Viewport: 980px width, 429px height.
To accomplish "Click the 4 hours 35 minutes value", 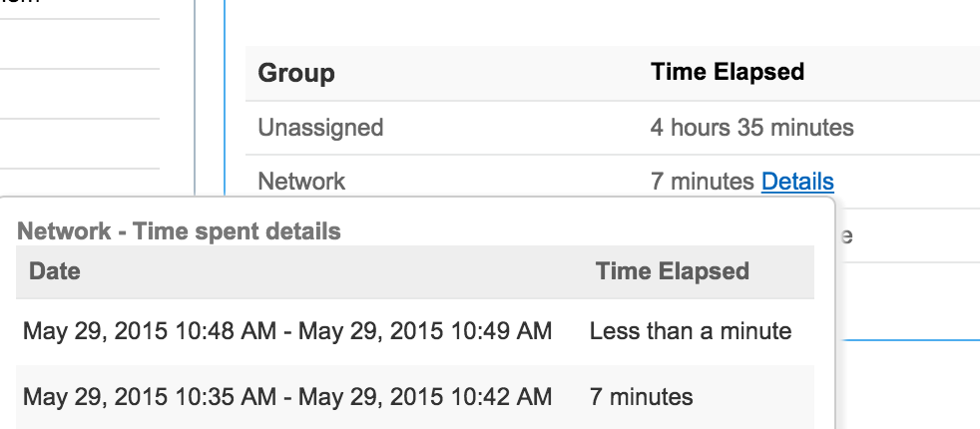I will [751, 128].
